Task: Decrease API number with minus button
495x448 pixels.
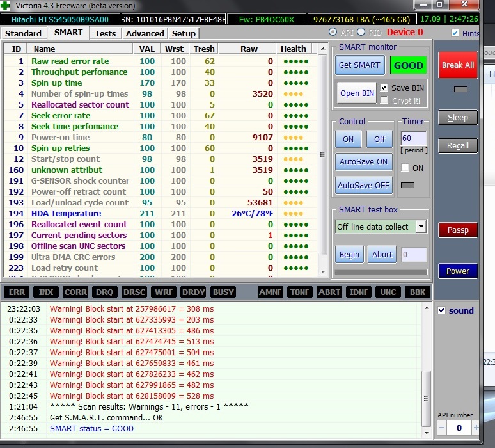Action: point(443,427)
